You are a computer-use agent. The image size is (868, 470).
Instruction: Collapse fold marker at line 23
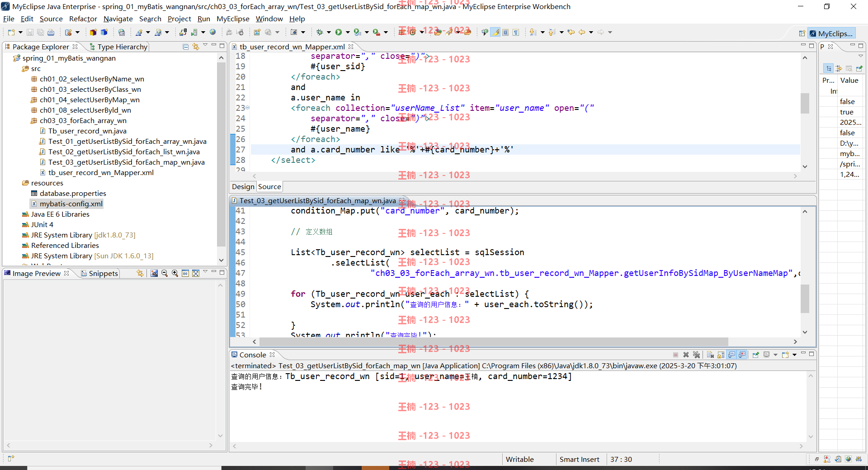tap(247, 108)
